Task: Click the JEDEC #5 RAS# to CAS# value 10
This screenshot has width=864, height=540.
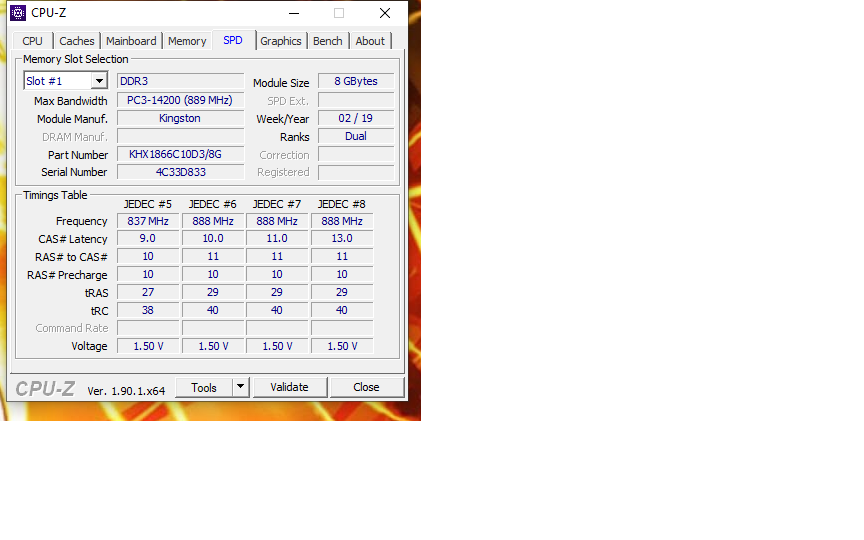Action: [x=148, y=256]
